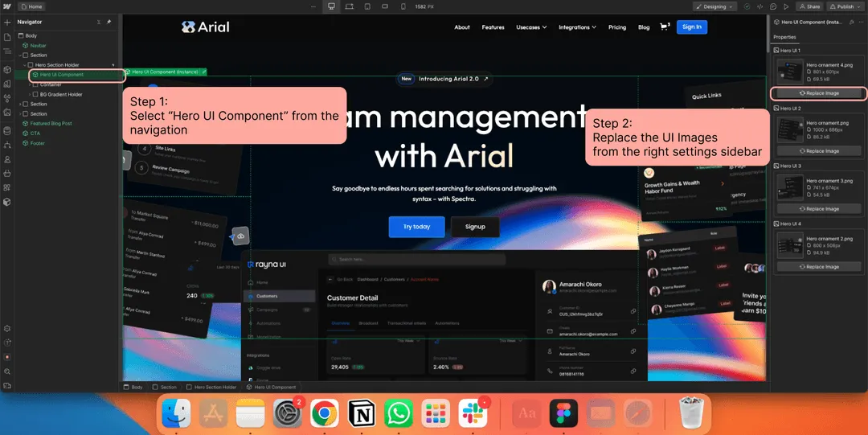Open the Publish dropdown

click(x=845, y=6)
